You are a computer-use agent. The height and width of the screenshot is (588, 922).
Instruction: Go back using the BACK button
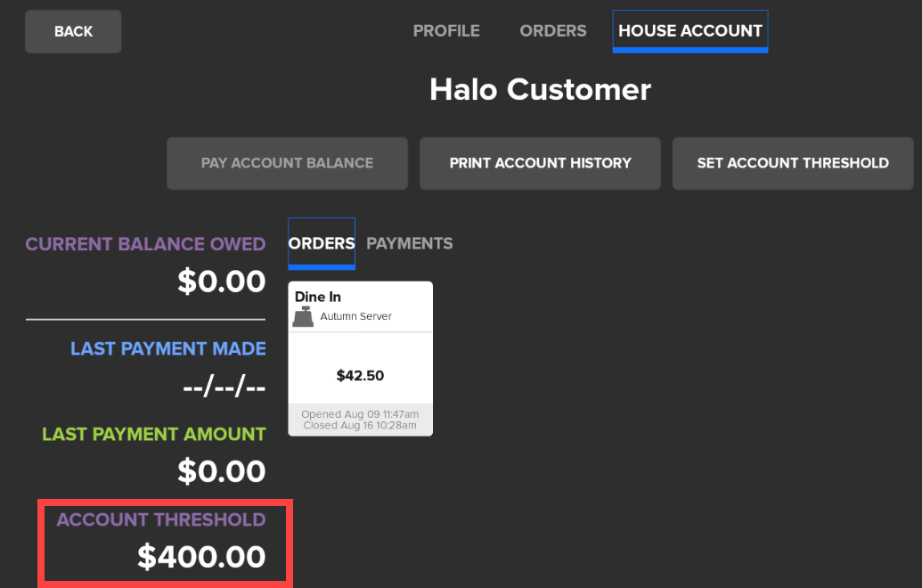(73, 32)
